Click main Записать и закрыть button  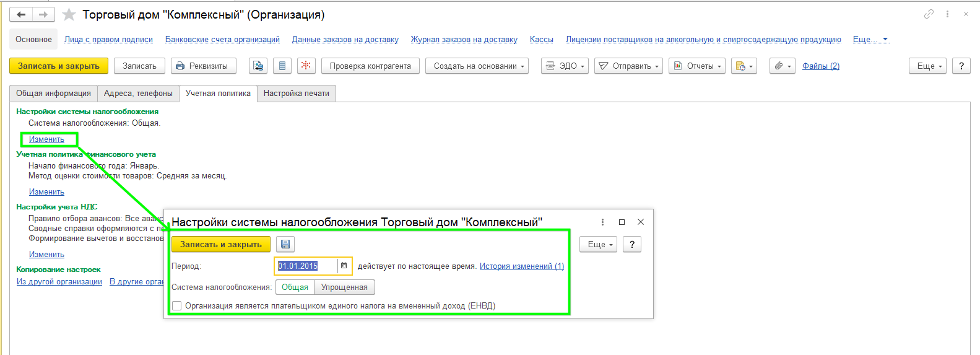pyautogui.click(x=59, y=66)
